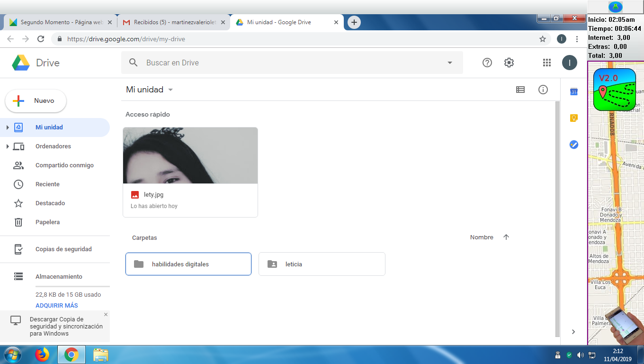Screen dimensions: 644x364
Task: Show file details info icon
Action: click(x=543, y=90)
